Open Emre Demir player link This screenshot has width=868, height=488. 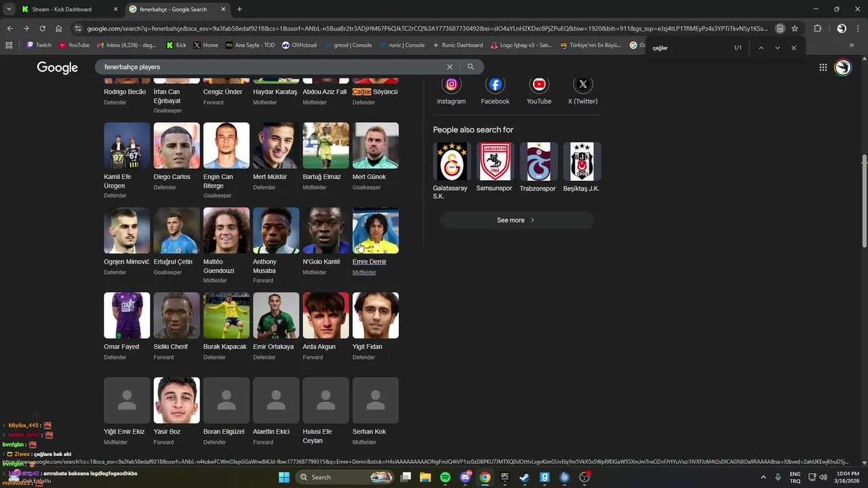click(x=370, y=262)
